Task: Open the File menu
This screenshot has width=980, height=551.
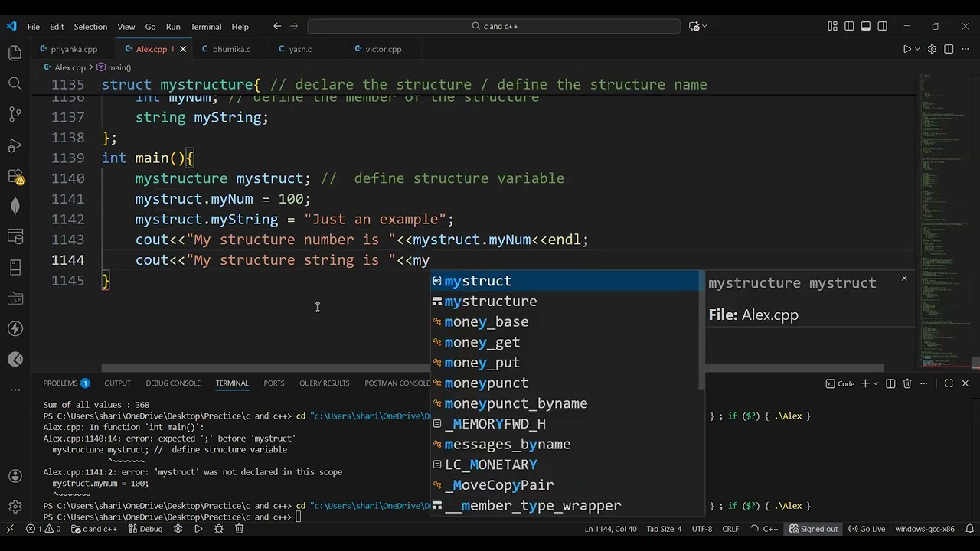Action: click(34, 26)
